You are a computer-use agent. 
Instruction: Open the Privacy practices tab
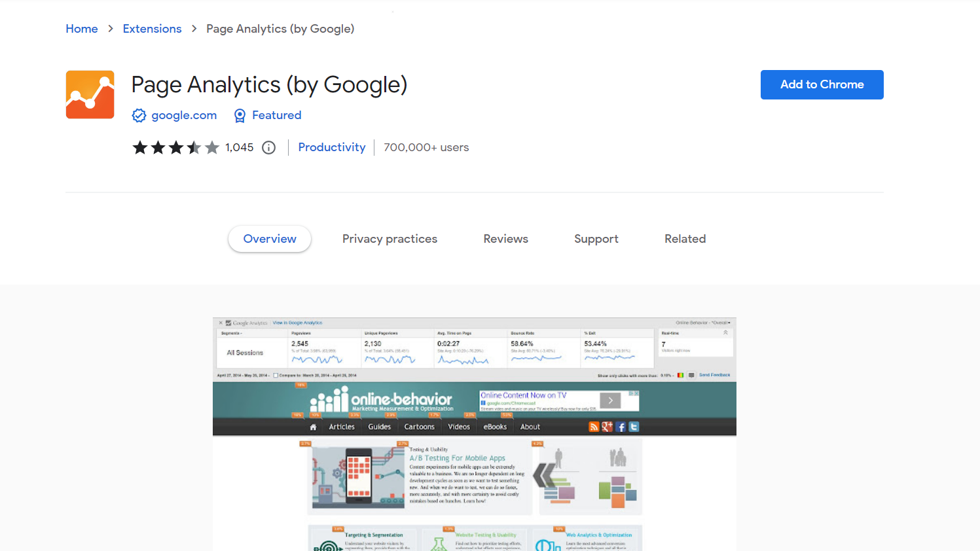pyautogui.click(x=390, y=239)
